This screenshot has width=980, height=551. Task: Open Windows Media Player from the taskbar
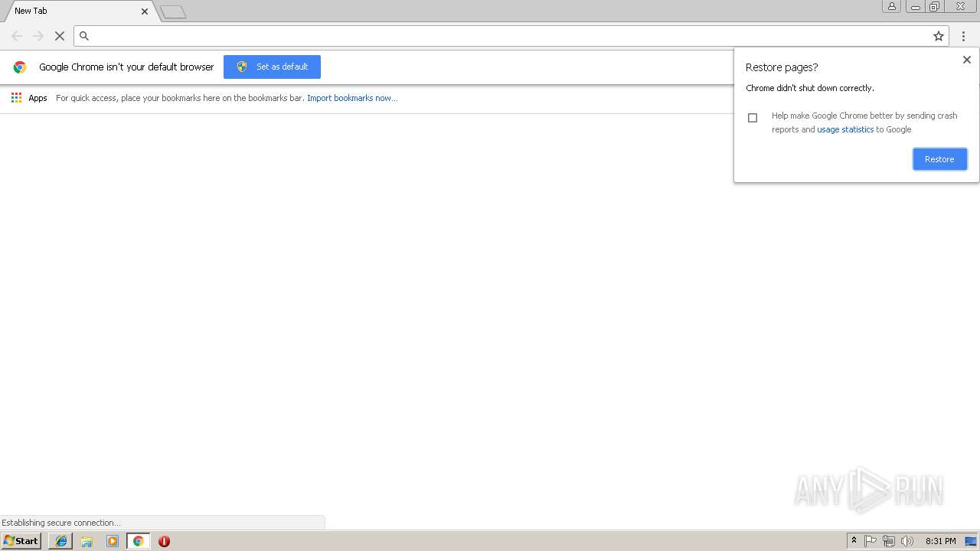pos(113,541)
